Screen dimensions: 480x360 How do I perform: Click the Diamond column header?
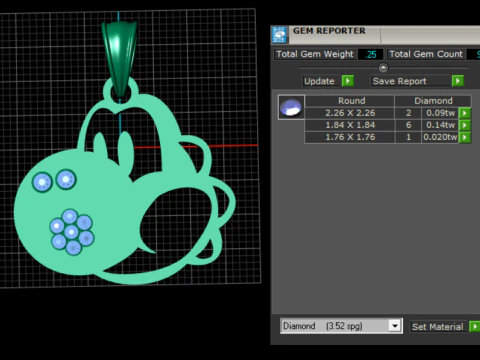433,101
